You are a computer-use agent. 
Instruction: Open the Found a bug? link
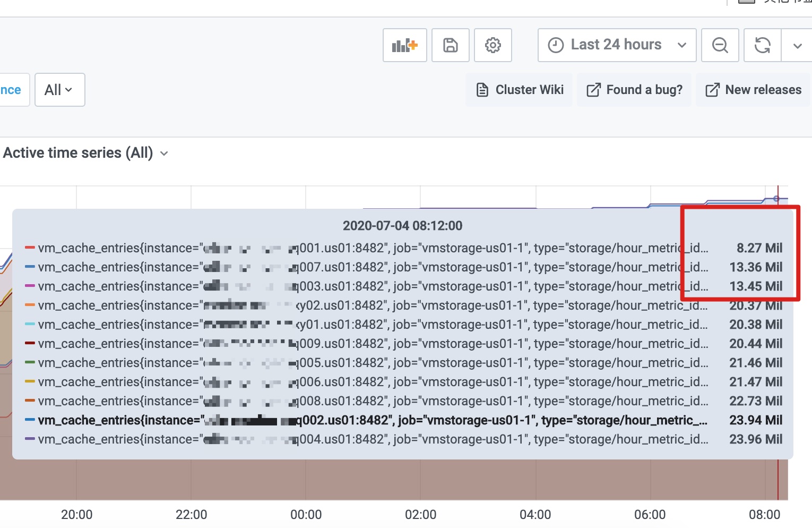pos(634,90)
